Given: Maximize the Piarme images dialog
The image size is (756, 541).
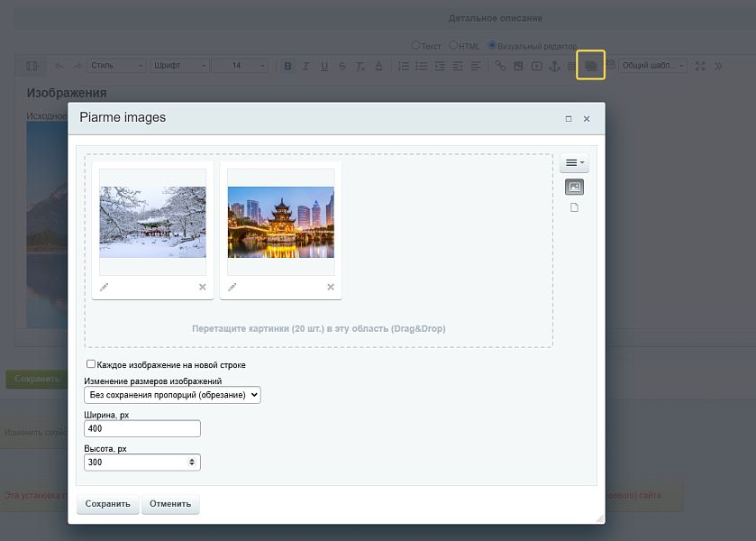Looking at the screenshot, I should pyautogui.click(x=569, y=118).
